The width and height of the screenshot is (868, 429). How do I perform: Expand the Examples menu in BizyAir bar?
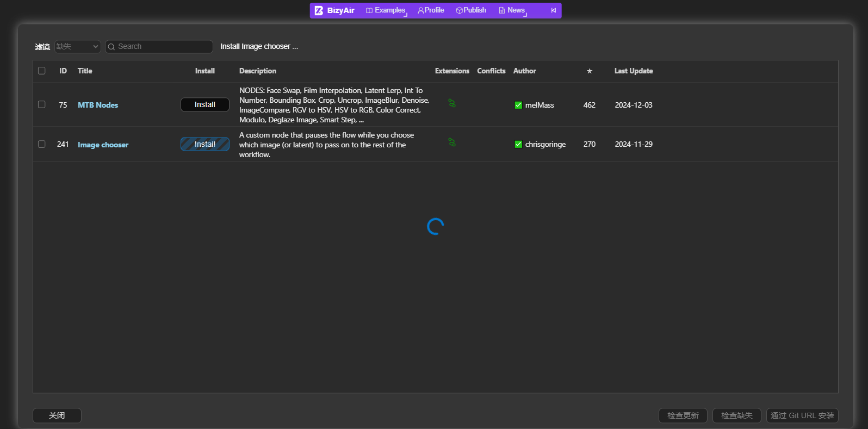click(386, 10)
